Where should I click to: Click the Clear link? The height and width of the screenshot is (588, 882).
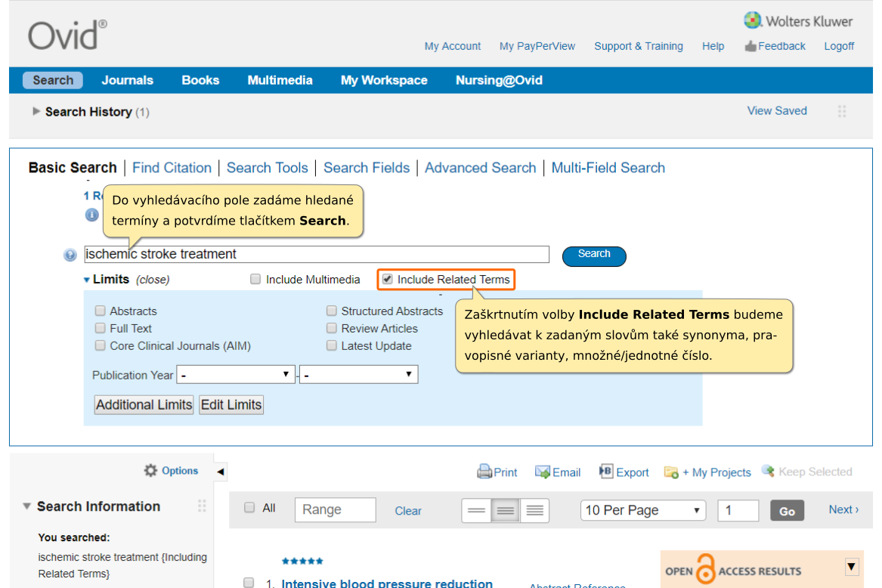coord(408,511)
